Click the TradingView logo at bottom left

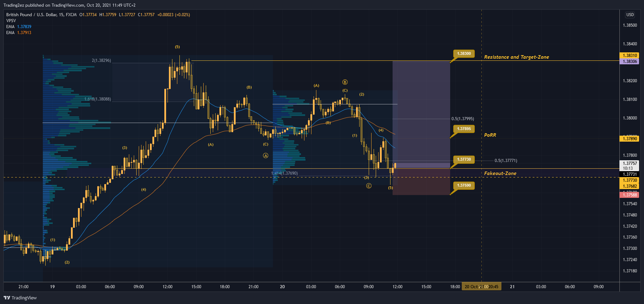pos(20,298)
